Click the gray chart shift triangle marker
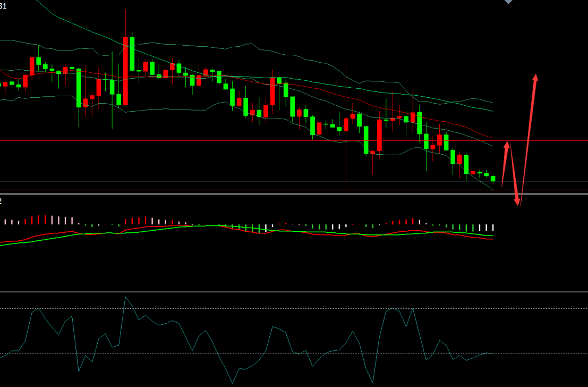 tap(508, 2)
